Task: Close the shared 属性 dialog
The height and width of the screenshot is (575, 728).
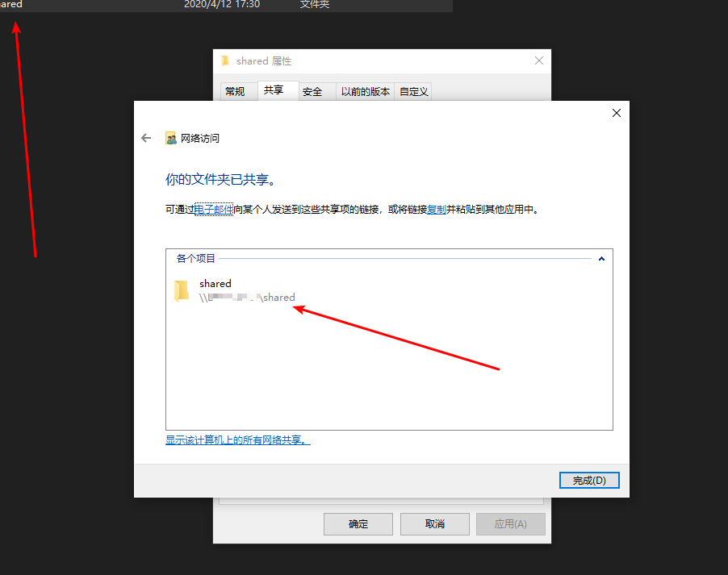Action: (539, 60)
